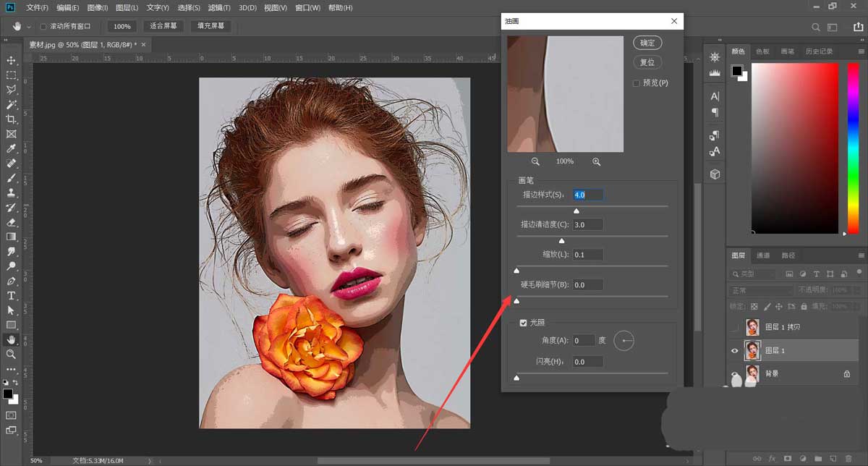Open the 滤镜(T) filter menu
This screenshot has height=466, width=868.
[218, 8]
